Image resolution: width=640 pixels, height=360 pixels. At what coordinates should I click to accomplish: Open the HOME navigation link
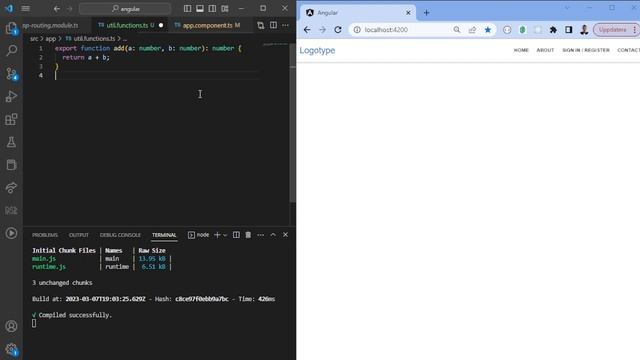click(521, 50)
